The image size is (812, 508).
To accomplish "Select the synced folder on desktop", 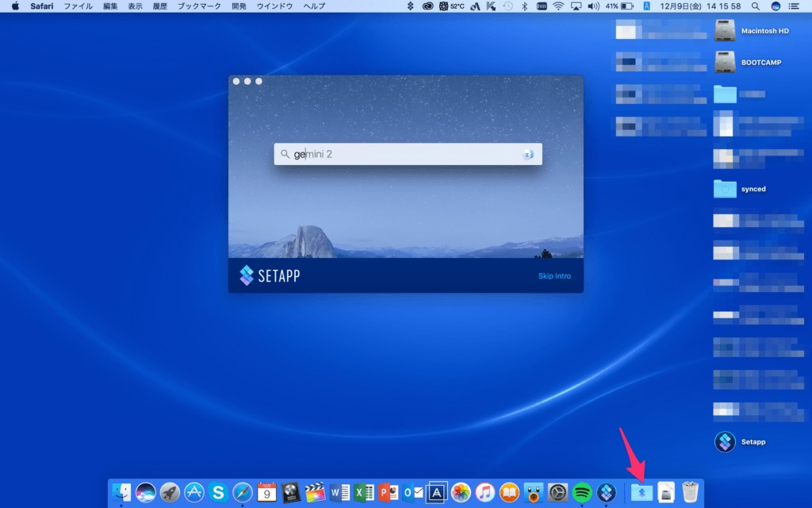I will coord(740,189).
